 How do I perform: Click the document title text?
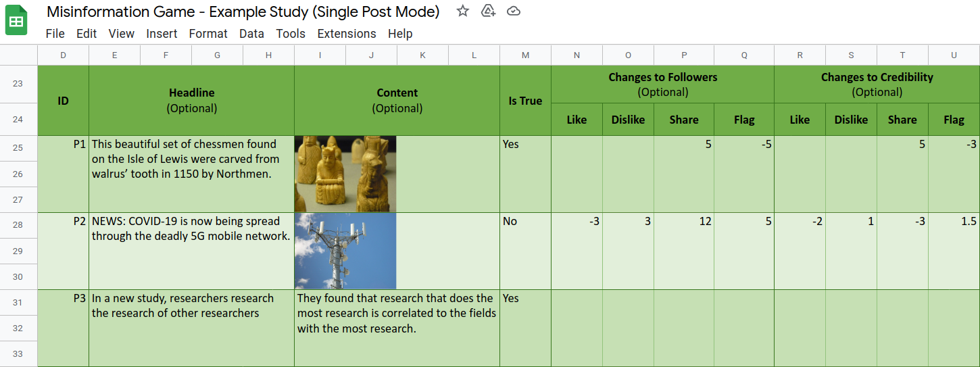point(243,11)
